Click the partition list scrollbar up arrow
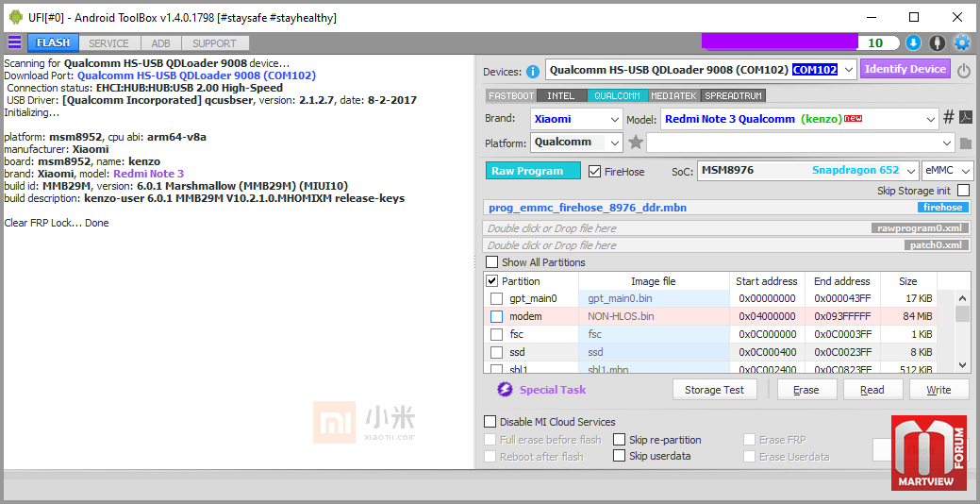 [962, 297]
